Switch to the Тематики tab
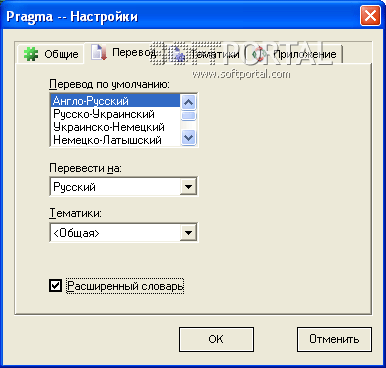Viewport: 386px width, 368px height. click(x=206, y=54)
